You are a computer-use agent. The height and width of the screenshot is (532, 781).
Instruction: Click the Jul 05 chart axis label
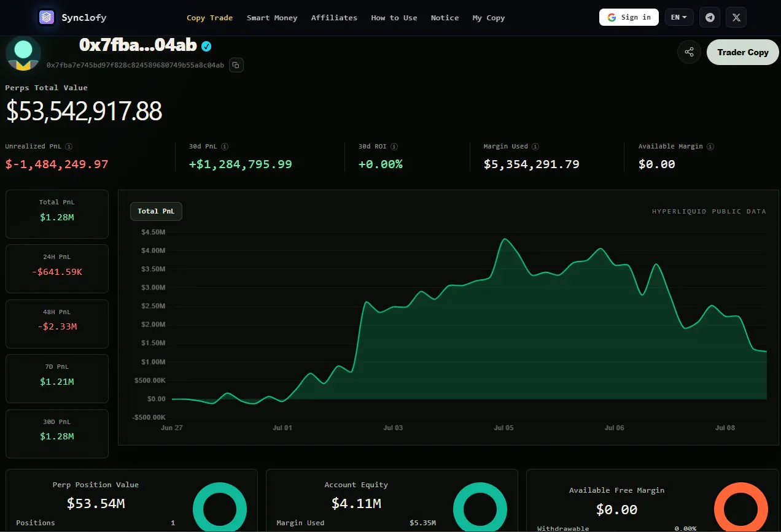[504, 428]
